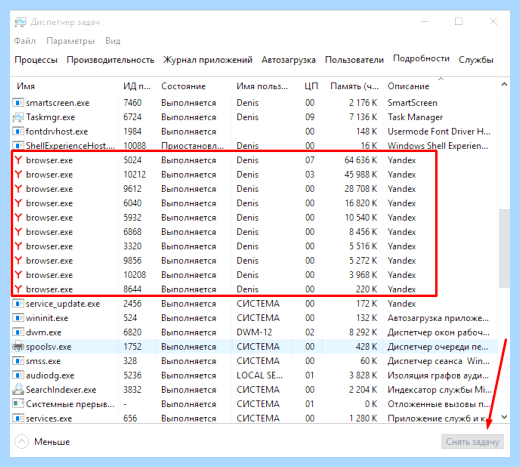The width and height of the screenshot is (520, 467).
Task: Click the smss.exe process icon
Action: 18,361
